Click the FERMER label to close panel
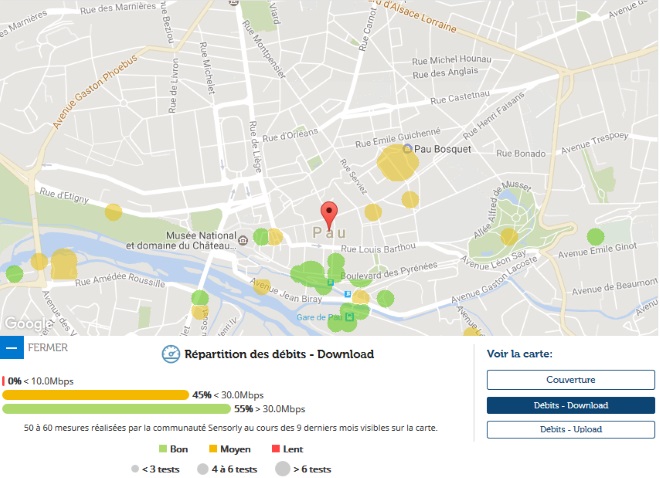Screen dimensions: 660x478 (49, 348)
